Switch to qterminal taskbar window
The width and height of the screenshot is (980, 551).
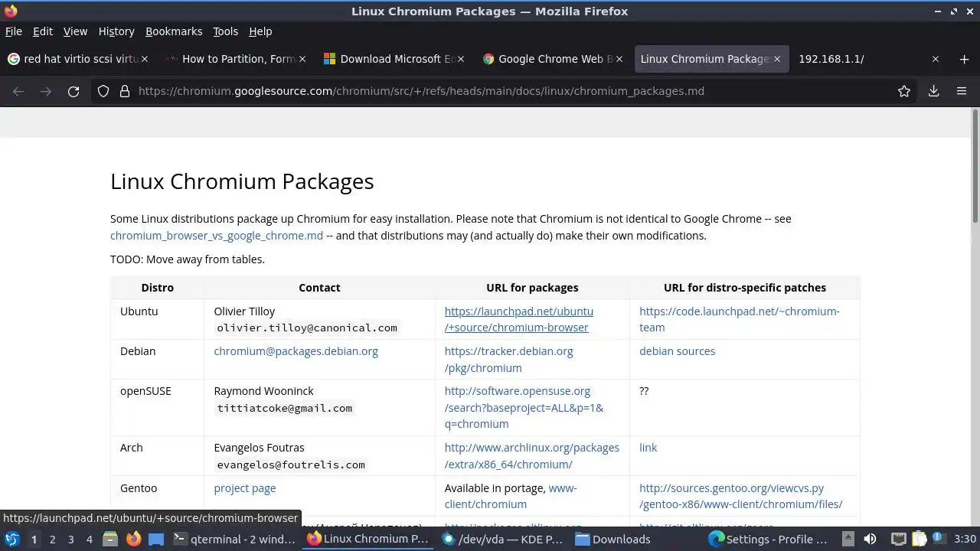click(x=234, y=539)
